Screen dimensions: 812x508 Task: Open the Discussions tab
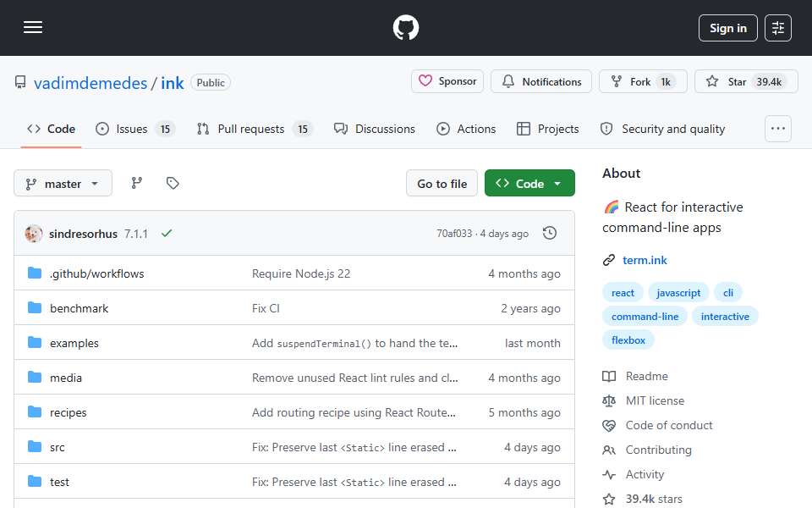click(375, 129)
